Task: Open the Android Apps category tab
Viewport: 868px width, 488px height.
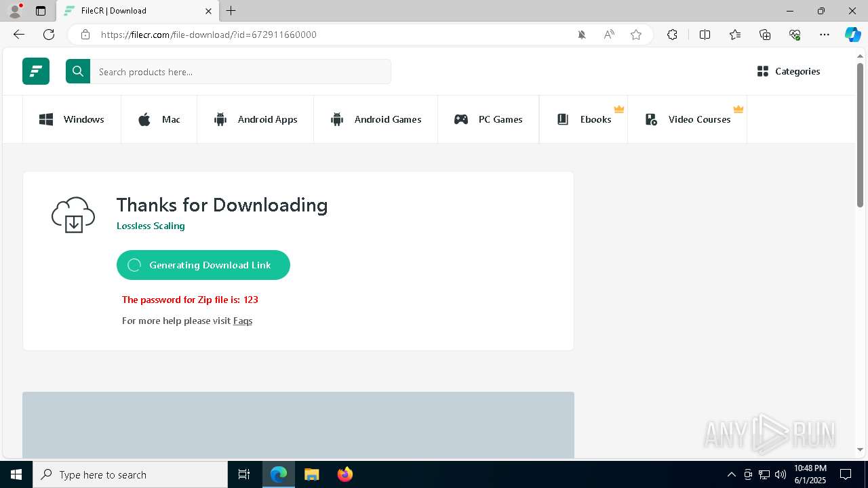Action: pyautogui.click(x=256, y=119)
